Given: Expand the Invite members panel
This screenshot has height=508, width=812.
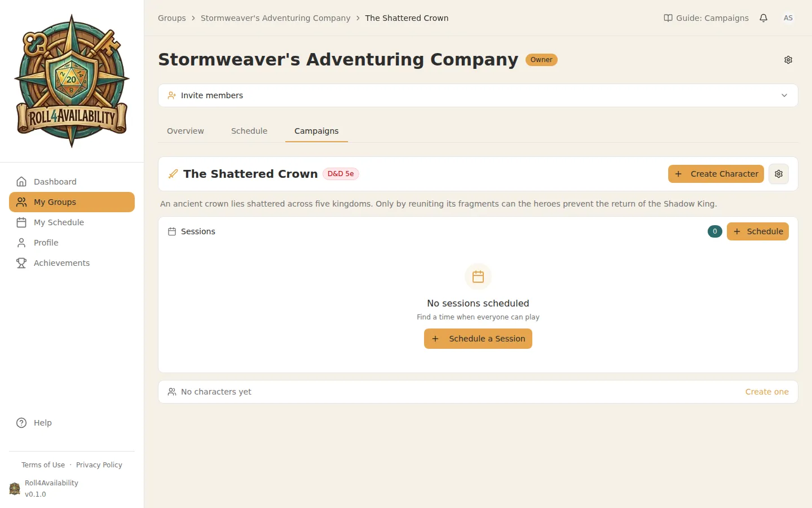Looking at the screenshot, I should [x=784, y=95].
